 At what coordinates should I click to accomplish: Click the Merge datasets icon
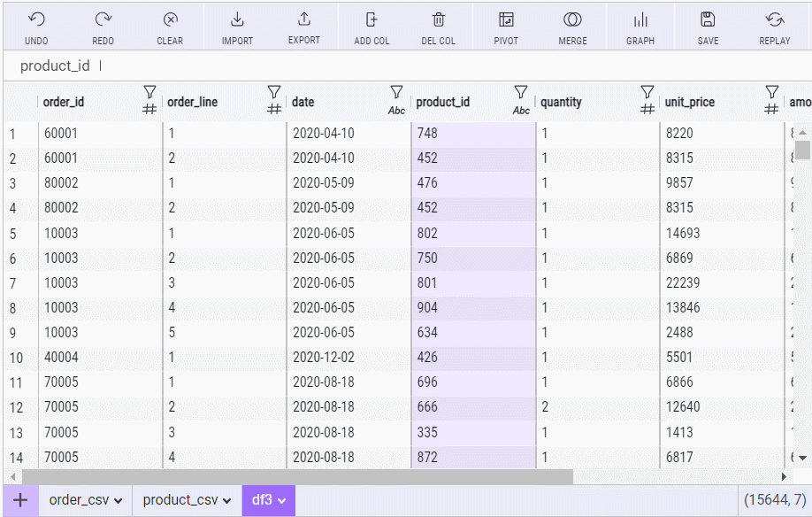[x=572, y=20]
